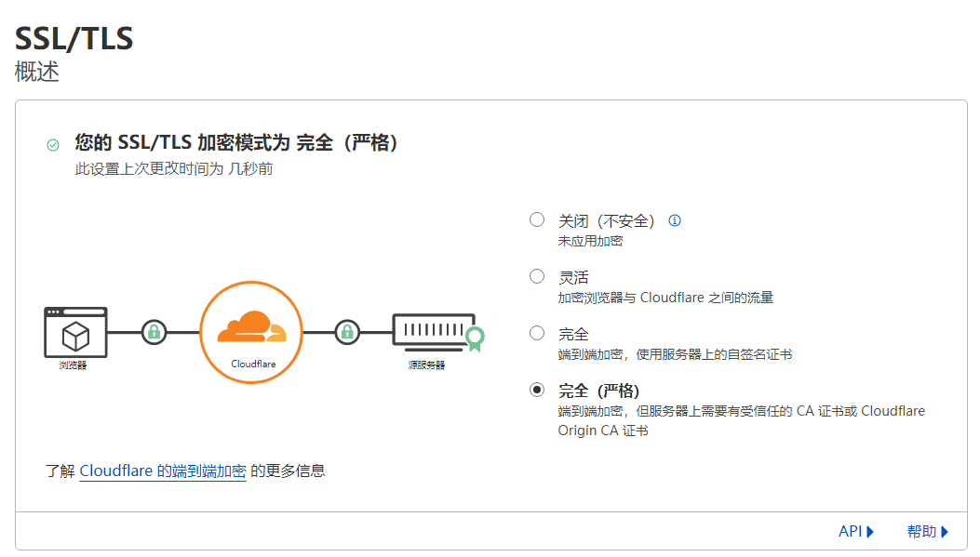Click the 源服务器 label under server
Screen dimensions: 980x557
426,365
